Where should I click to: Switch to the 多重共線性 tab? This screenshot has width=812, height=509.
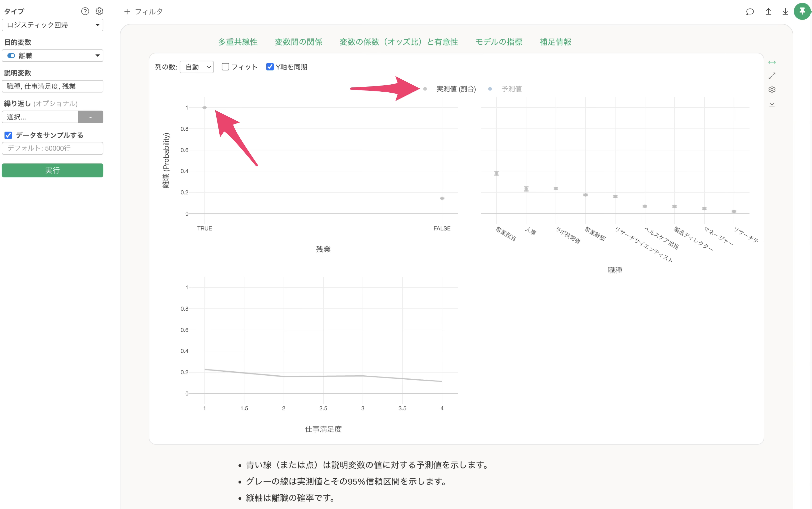[x=238, y=42]
